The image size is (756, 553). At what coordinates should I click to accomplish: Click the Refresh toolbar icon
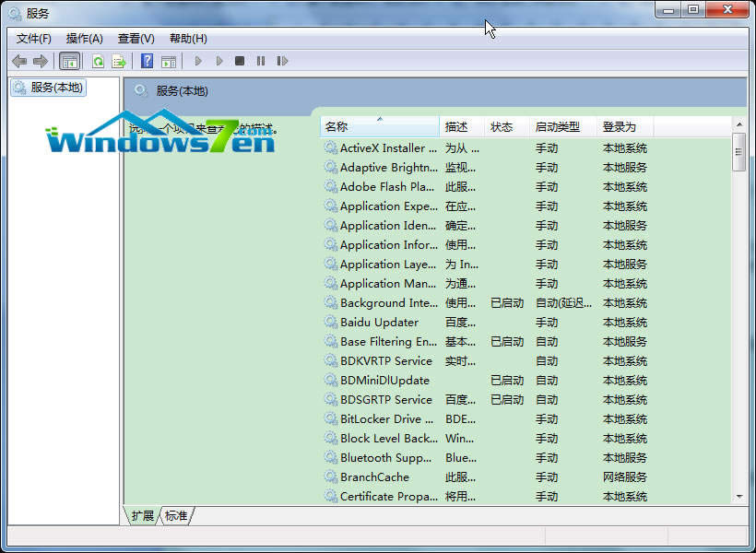click(98, 61)
